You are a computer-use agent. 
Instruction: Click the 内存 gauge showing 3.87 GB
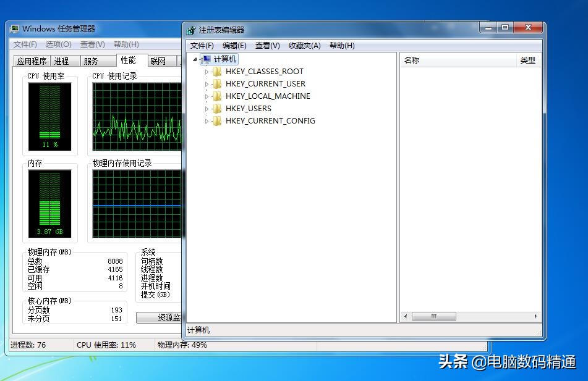click(50, 204)
